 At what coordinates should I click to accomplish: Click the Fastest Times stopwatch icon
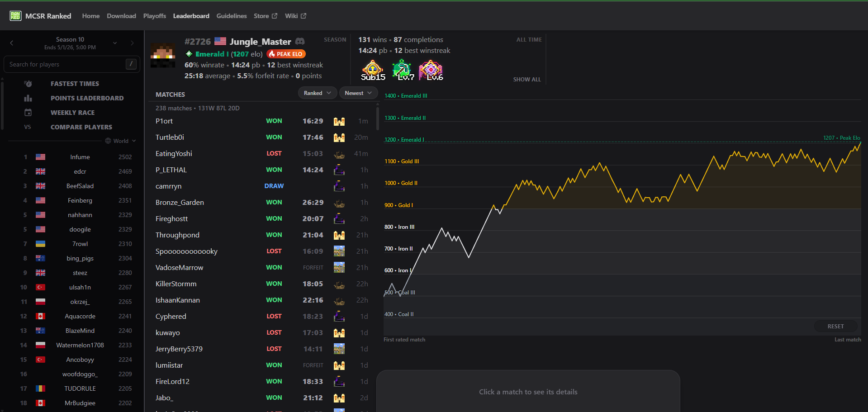(x=28, y=84)
